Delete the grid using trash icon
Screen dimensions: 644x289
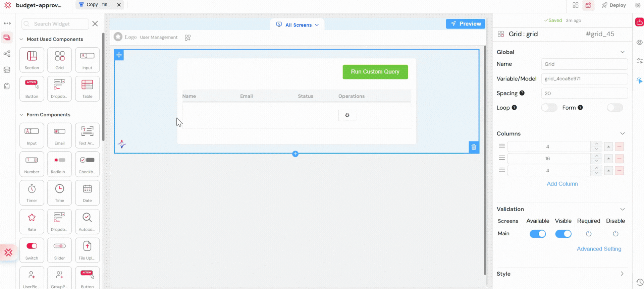pos(474,147)
